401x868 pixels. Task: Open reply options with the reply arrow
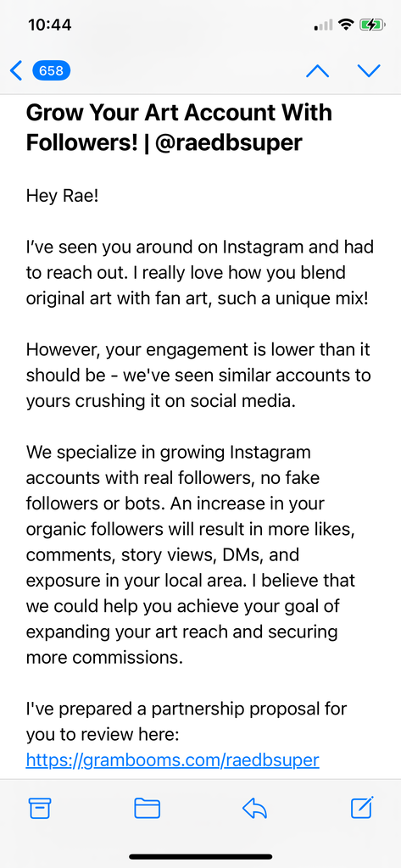[x=255, y=809]
